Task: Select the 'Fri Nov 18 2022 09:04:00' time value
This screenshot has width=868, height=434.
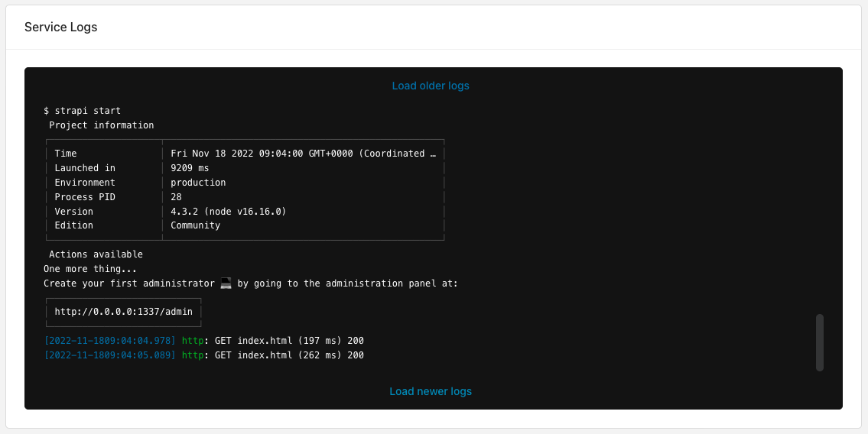Action: click(304, 154)
